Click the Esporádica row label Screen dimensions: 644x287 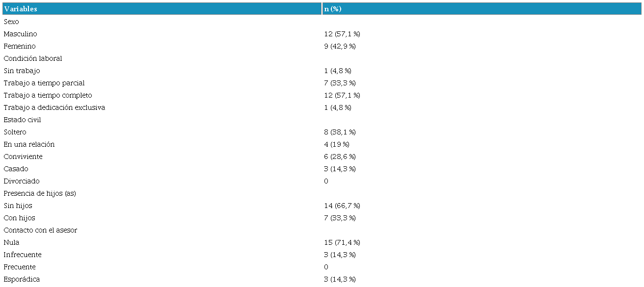click(22, 279)
